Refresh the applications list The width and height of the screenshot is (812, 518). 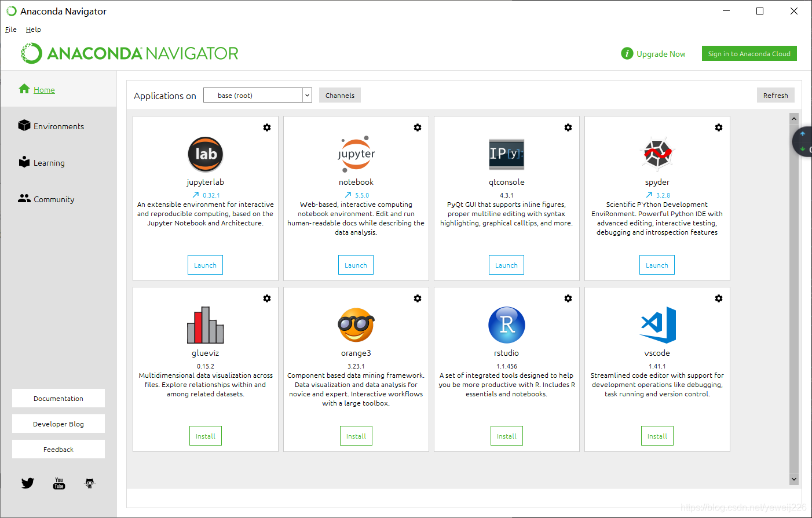776,95
